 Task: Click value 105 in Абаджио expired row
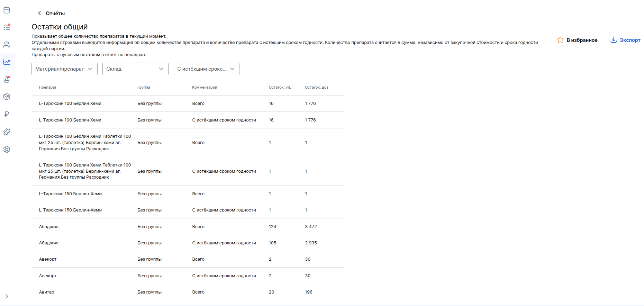[273, 243]
